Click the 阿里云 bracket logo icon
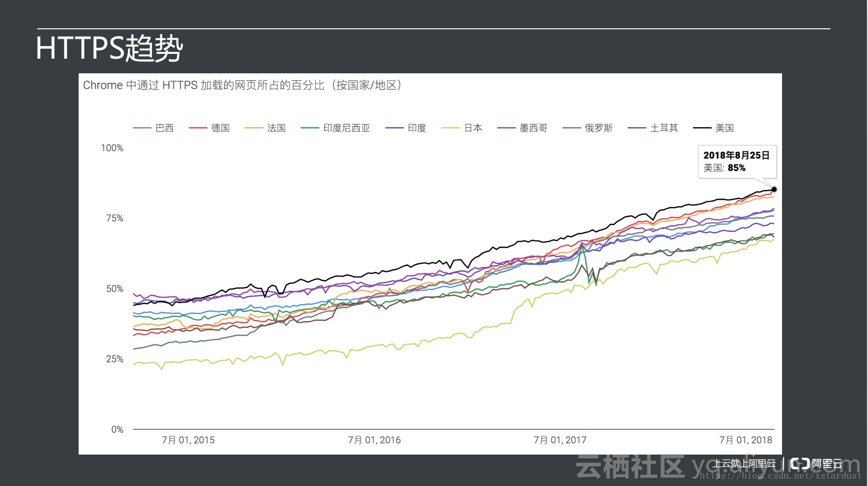The image size is (868, 486). coord(800,463)
